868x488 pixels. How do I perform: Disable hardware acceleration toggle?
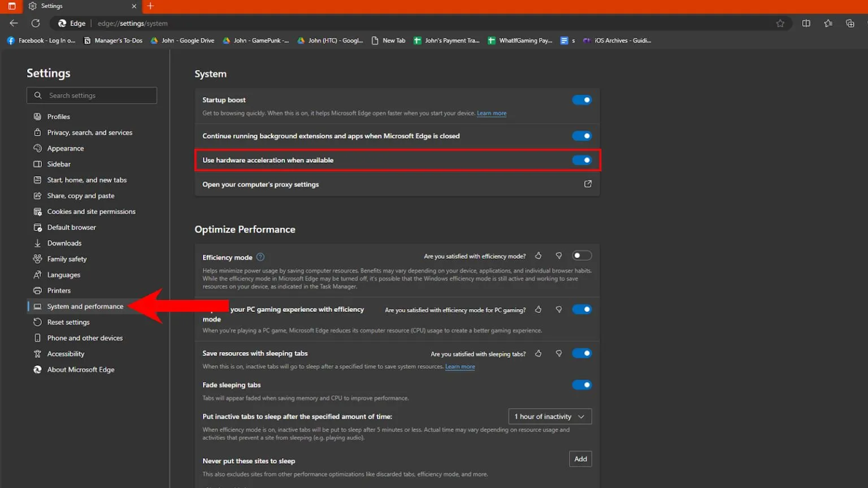tap(581, 160)
